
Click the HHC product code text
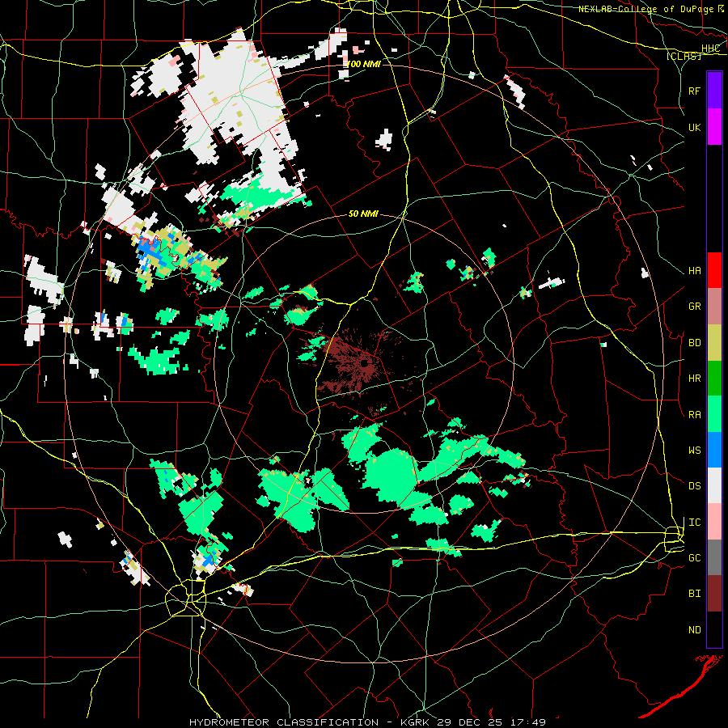point(710,49)
